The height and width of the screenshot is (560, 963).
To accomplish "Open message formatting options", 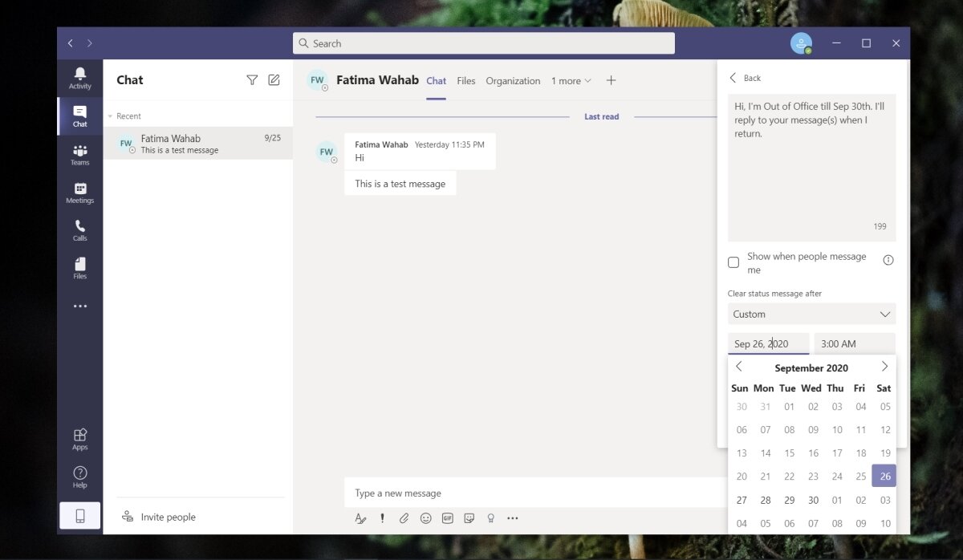I will pos(360,518).
